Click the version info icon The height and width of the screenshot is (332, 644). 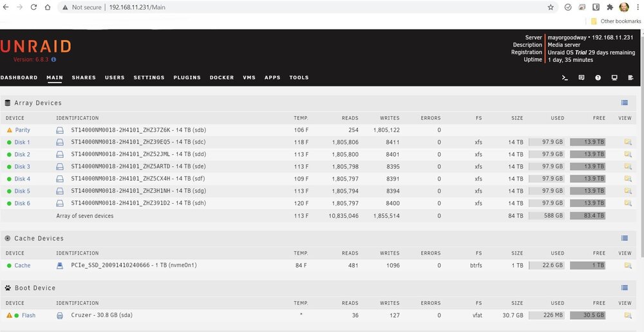[x=53, y=59]
